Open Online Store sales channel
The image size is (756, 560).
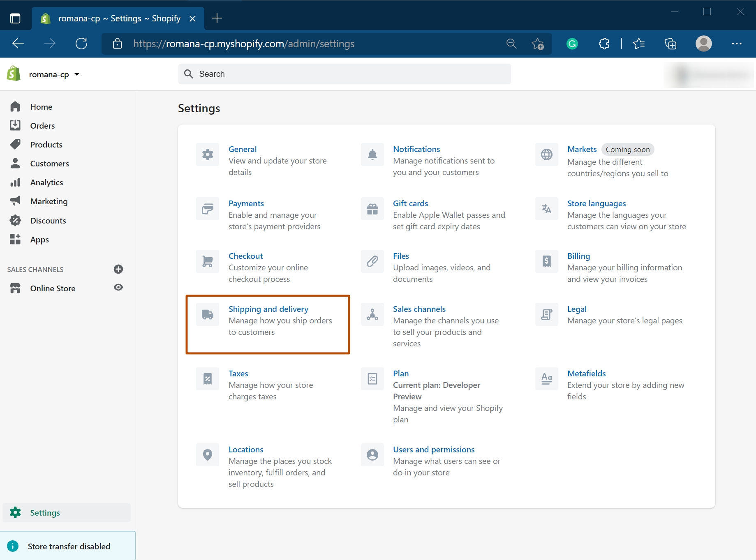tap(53, 288)
